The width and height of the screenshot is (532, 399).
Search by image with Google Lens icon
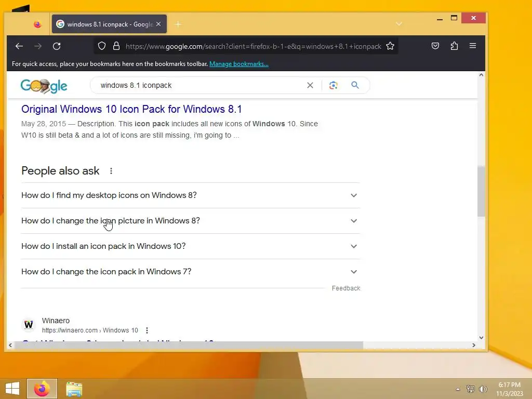[333, 85]
